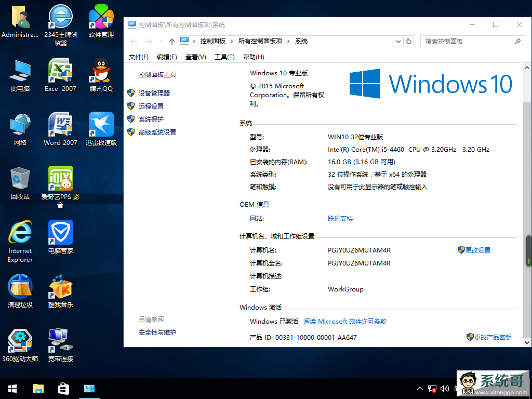532x399 pixels.
Task: Click the Windows Start button
Action: pyautogui.click(x=12, y=389)
